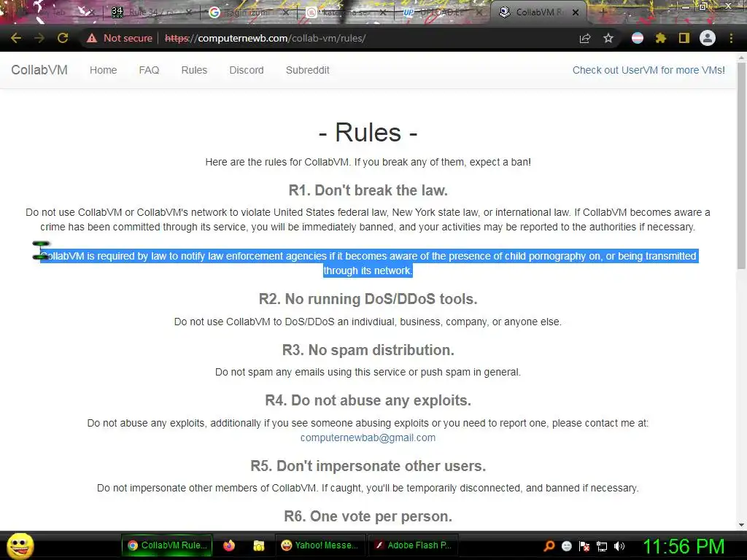Click the scrollbar down arrow

(x=741, y=525)
